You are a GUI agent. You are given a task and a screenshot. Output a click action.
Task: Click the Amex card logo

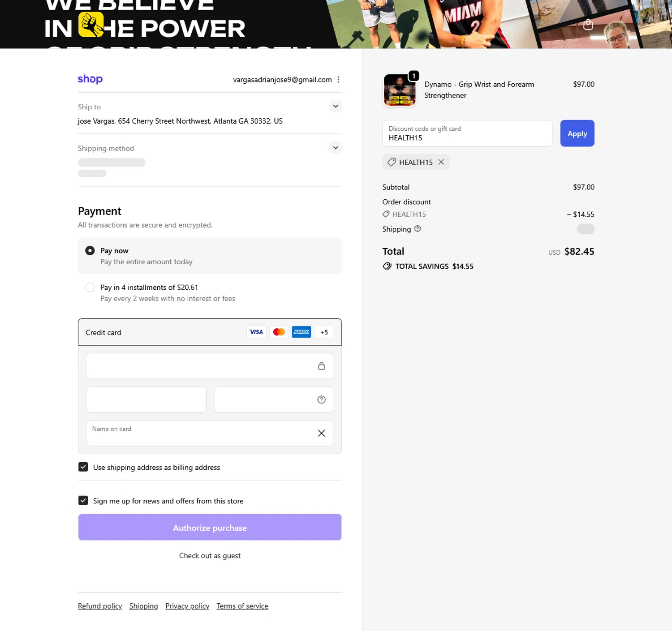pos(302,332)
